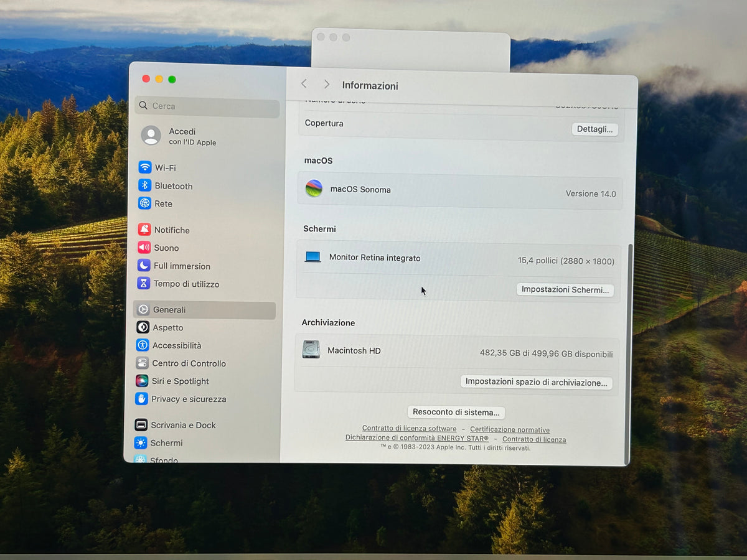
Task: Open Wi-Fi settings icon in sidebar
Action: coord(145,167)
